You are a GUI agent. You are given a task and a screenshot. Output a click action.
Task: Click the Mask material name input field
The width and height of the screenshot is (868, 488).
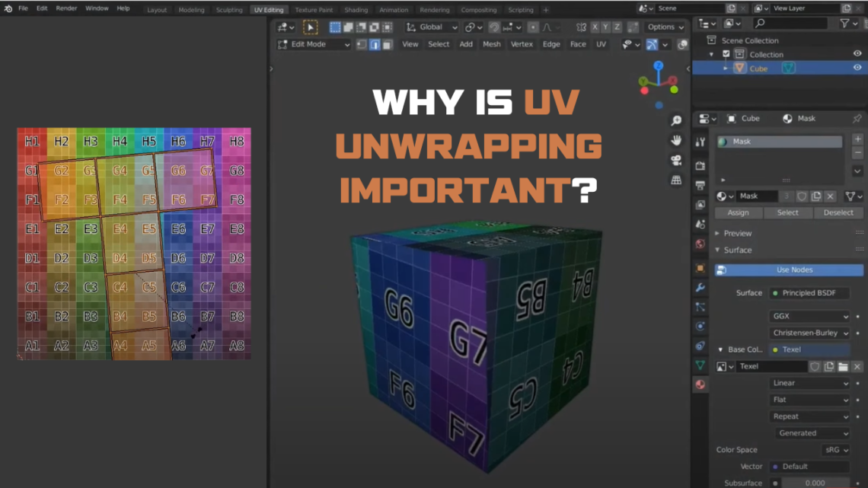(758, 196)
